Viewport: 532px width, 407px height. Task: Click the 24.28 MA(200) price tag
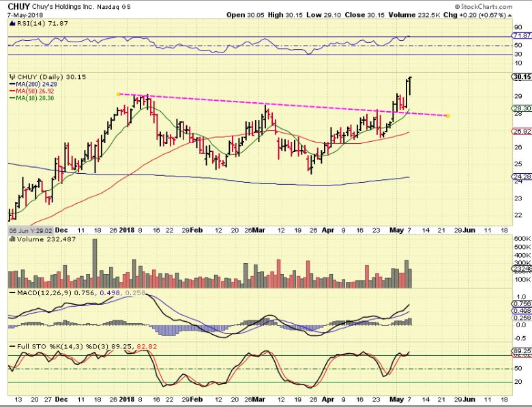coord(522,177)
